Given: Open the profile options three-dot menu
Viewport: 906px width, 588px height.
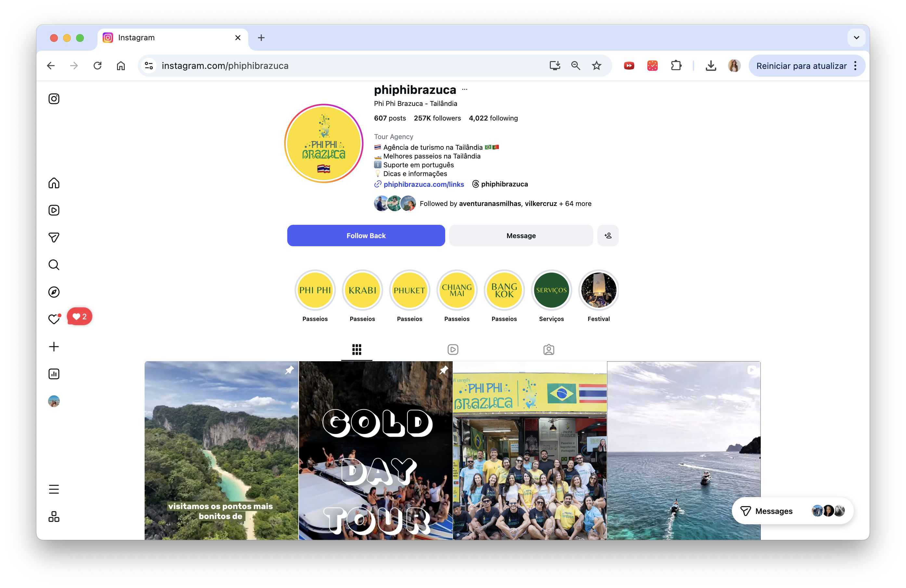Looking at the screenshot, I should pyautogui.click(x=464, y=90).
